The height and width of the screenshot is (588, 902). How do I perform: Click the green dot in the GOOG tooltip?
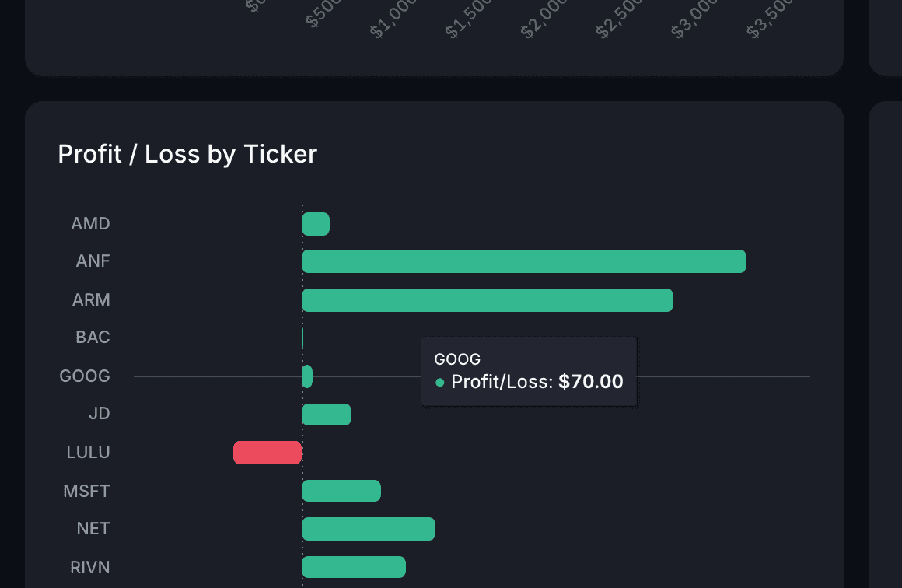440,383
